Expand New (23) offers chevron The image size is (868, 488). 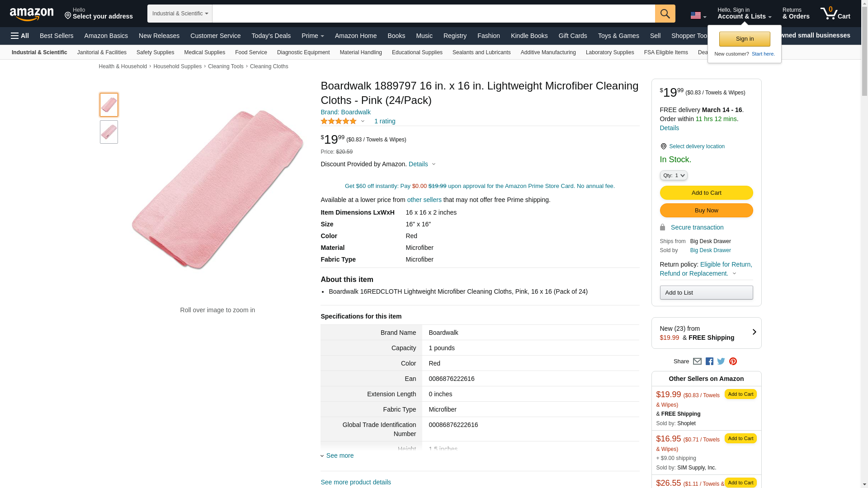754,333
